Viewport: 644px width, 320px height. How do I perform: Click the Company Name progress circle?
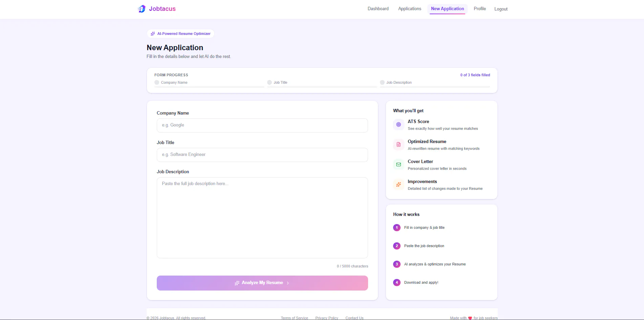[157, 82]
